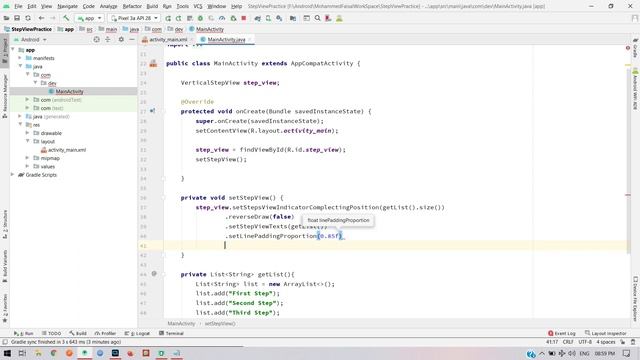
Task: Click the ENG language indicator in tray
Action: click(584, 353)
